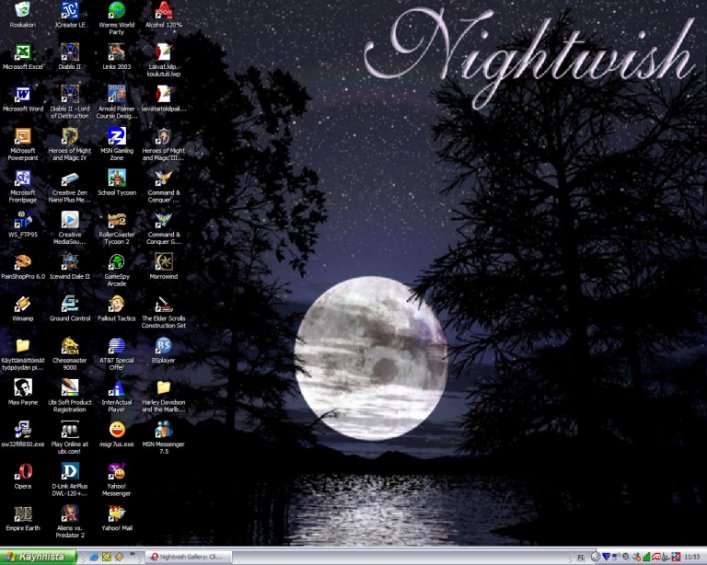
Task: Select Diablo II Lord of Destruction icon
Action: click(70, 94)
